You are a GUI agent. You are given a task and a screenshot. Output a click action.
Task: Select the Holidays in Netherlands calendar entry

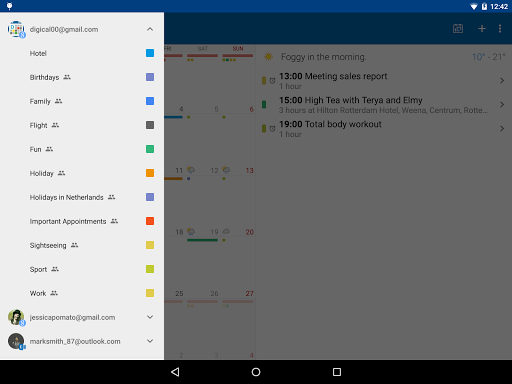[82, 197]
